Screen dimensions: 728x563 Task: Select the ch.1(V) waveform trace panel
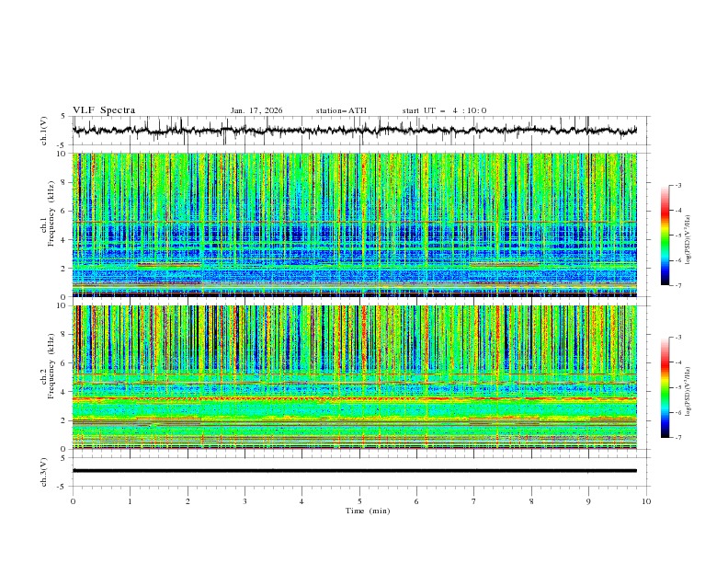coord(359,131)
